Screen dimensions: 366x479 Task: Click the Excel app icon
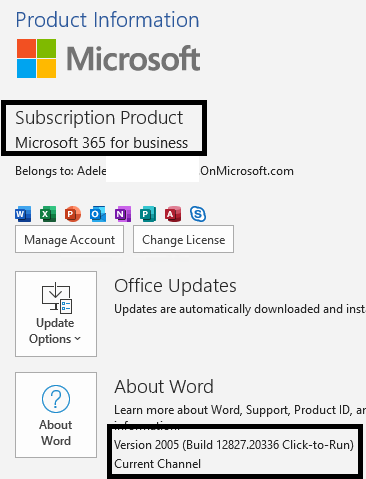tap(48, 214)
